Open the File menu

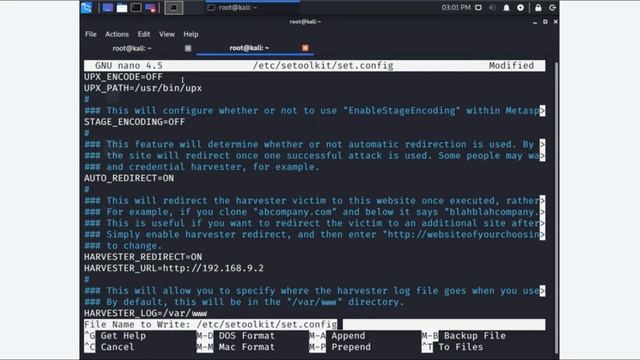coord(91,34)
